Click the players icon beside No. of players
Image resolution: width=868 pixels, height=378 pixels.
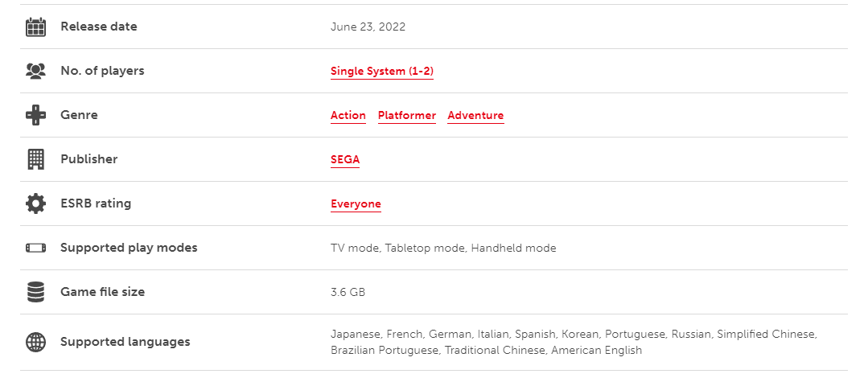coord(35,71)
